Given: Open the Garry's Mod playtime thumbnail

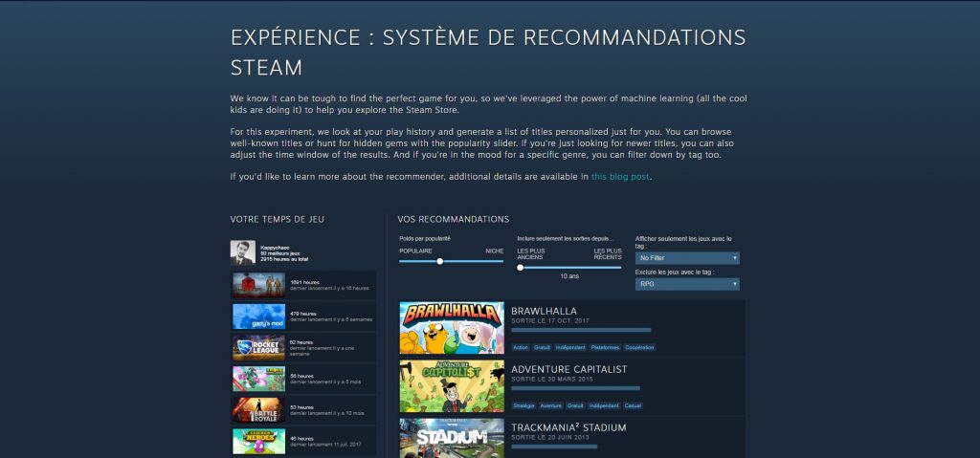Looking at the screenshot, I should (258, 316).
